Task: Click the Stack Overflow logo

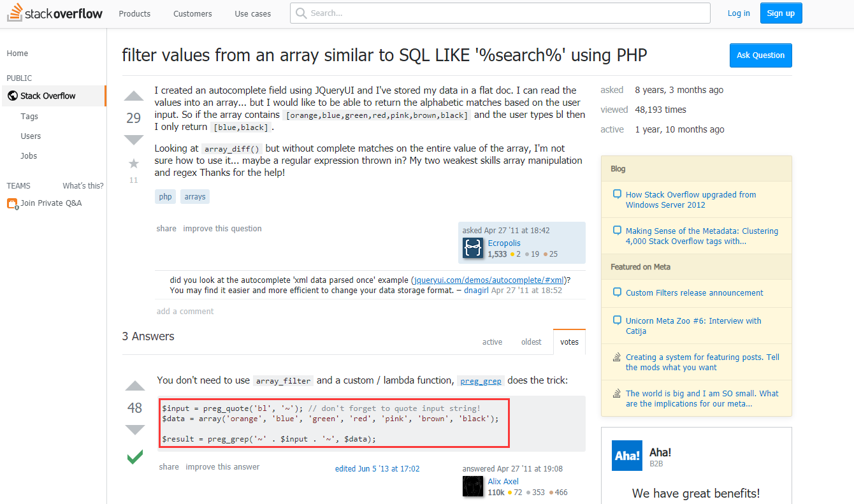Action: click(55, 13)
